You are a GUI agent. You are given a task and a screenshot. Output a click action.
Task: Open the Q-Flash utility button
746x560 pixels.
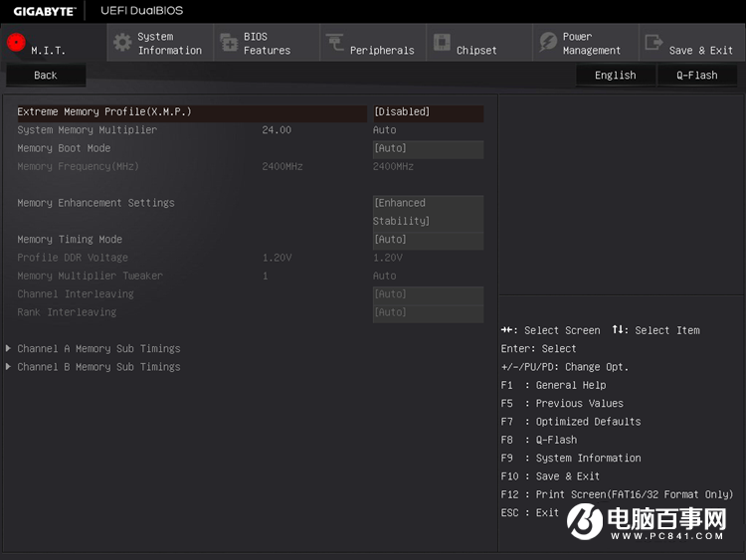click(696, 75)
